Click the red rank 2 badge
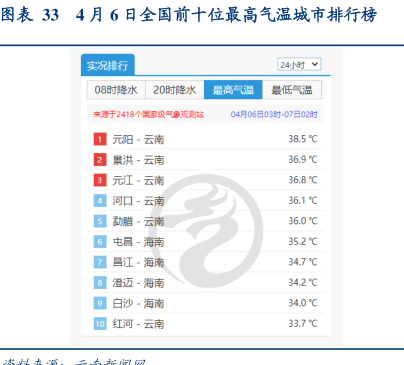 (x=100, y=160)
